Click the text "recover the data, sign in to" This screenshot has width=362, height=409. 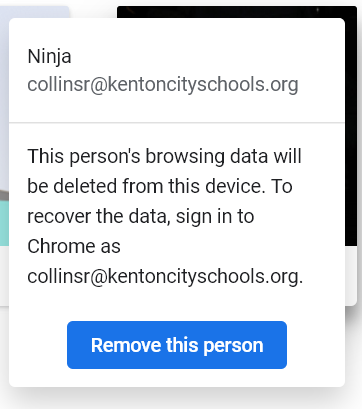click(x=141, y=216)
